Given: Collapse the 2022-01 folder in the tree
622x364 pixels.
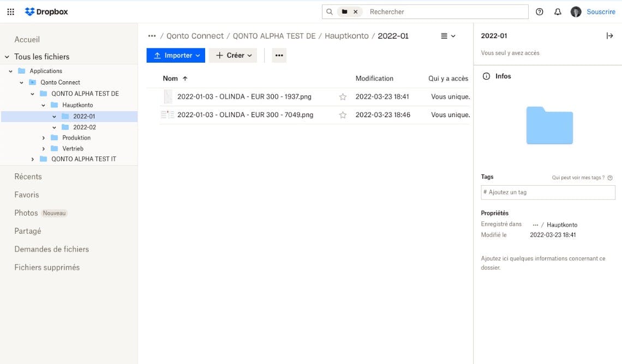Looking at the screenshot, I should (54, 116).
